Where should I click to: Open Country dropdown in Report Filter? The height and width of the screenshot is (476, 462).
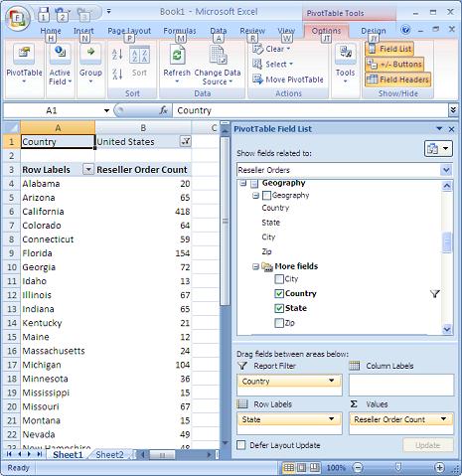331,381
